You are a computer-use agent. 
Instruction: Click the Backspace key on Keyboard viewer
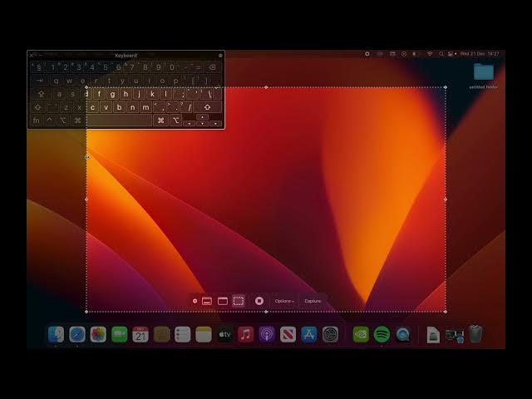tap(213, 67)
